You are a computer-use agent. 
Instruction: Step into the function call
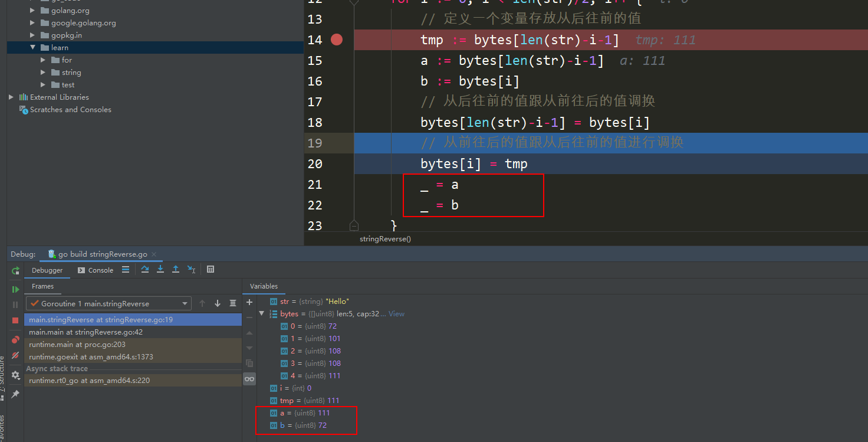[160, 270]
